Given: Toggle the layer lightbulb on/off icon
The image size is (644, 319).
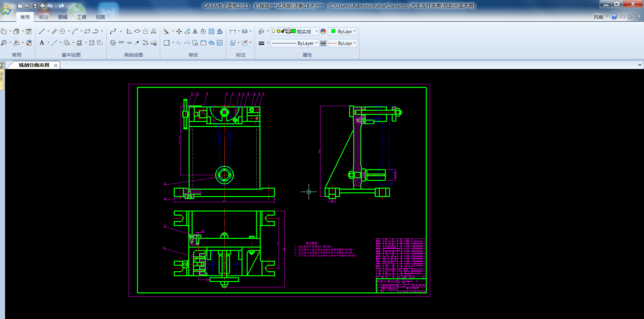Looking at the screenshot, I should [x=273, y=31].
